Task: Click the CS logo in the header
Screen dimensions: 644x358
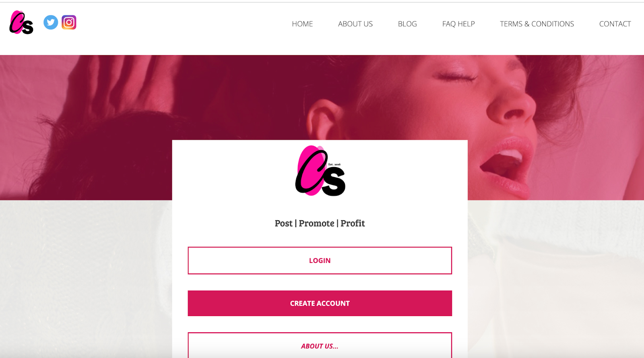Action: (x=21, y=23)
